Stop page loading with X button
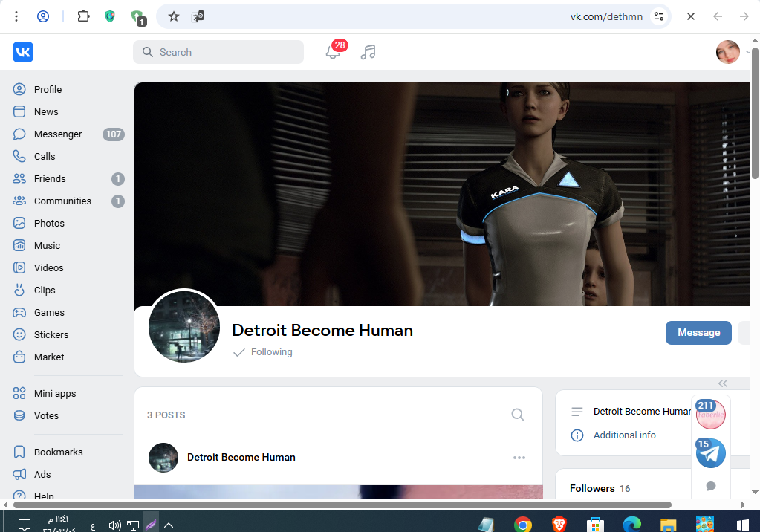 click(691, 16)
